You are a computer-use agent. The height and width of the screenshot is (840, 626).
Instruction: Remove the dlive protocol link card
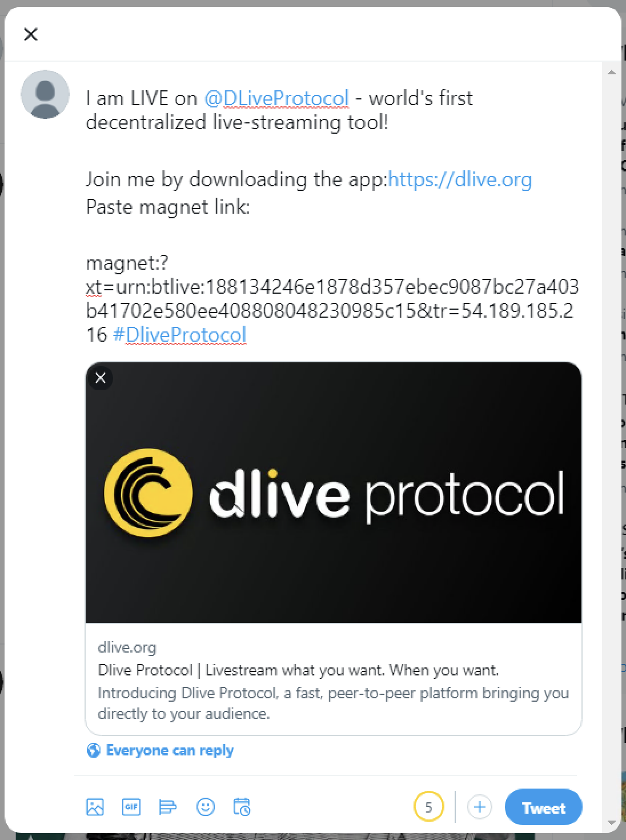101,378
